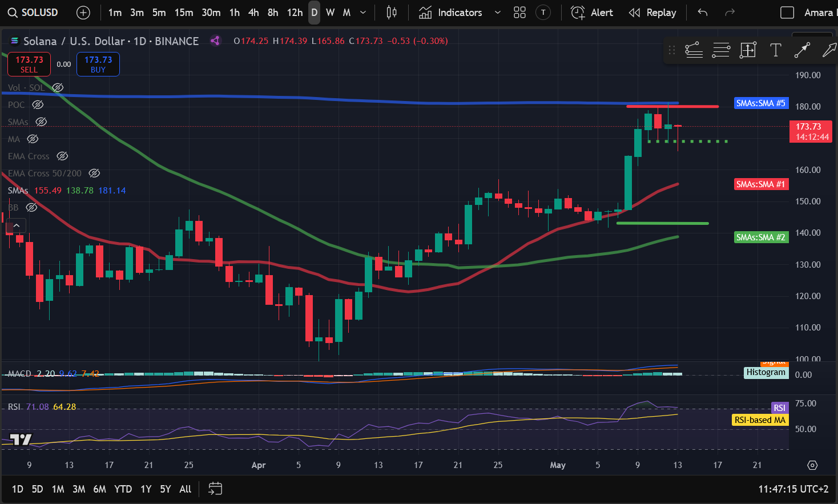Click the SELL 173.73 button
838x504 pixels.
click(29, 64)
